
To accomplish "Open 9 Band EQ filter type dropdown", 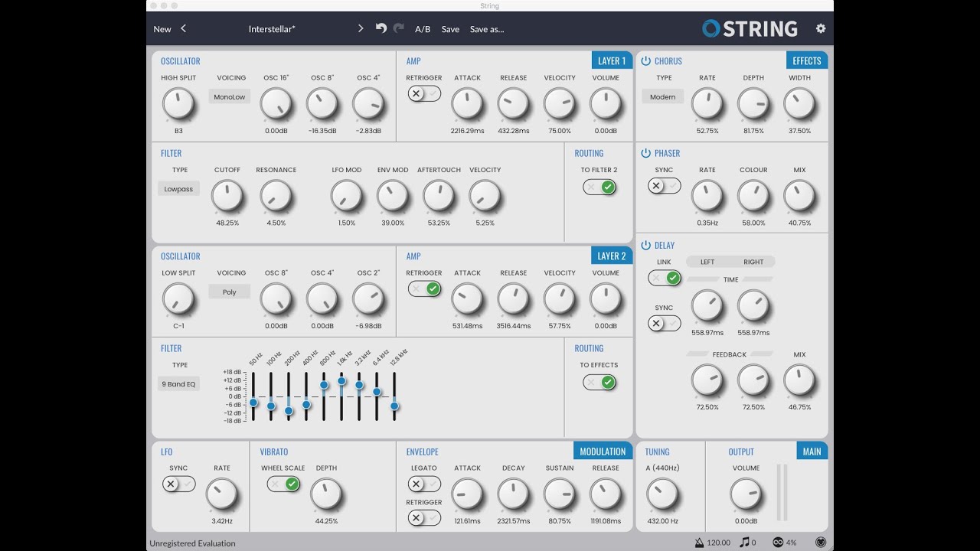I will pyautogui.click(x=178, y=384).
